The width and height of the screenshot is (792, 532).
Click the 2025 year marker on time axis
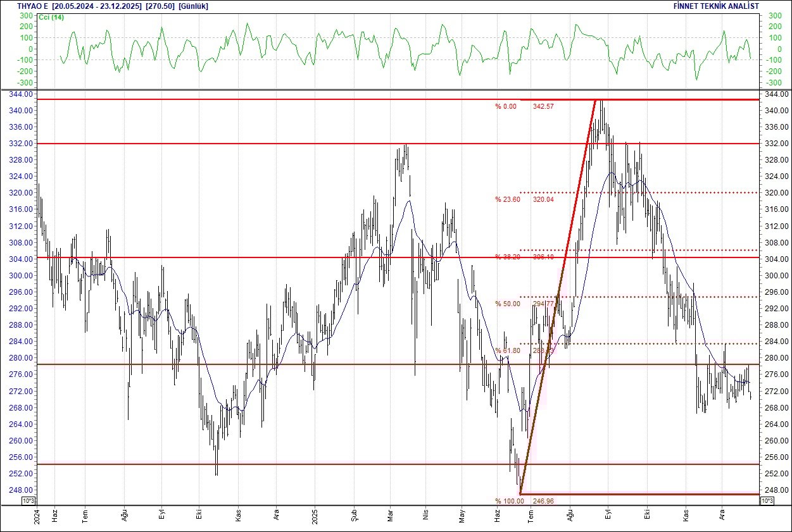(x=315, y=516)
